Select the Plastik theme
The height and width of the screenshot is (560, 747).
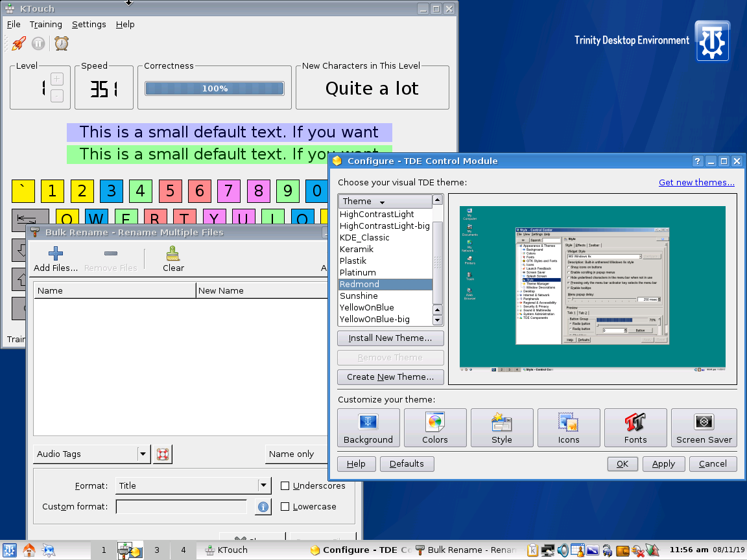coord(385,261)
